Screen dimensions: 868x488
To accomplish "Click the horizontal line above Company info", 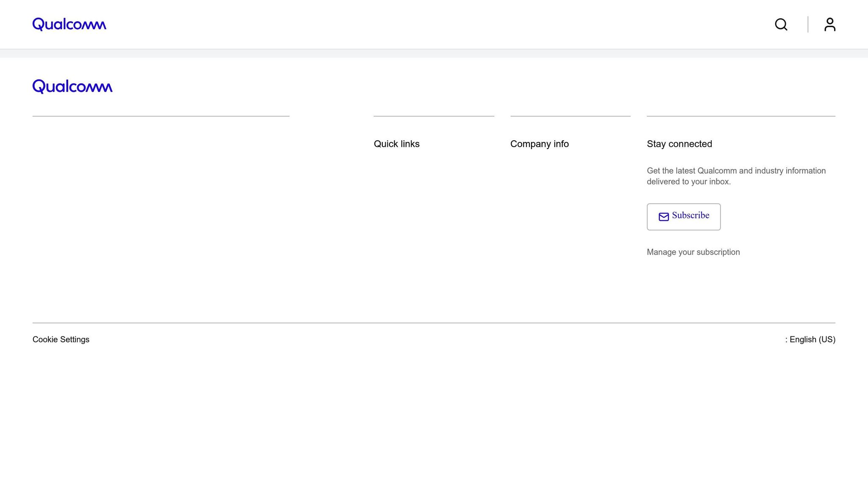I will (570, 116).
